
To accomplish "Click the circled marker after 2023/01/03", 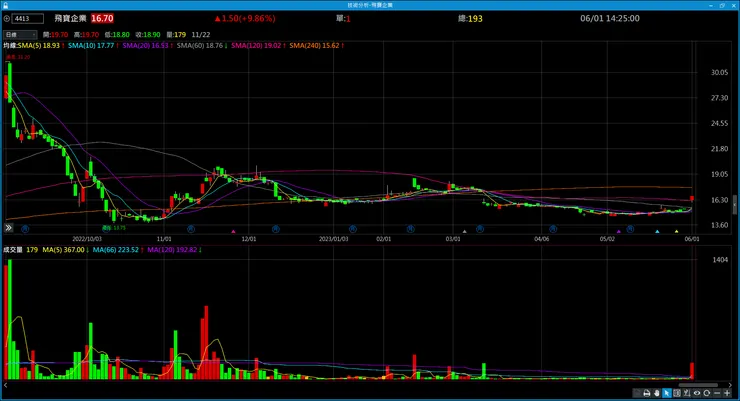I will [x=353, y=229].
